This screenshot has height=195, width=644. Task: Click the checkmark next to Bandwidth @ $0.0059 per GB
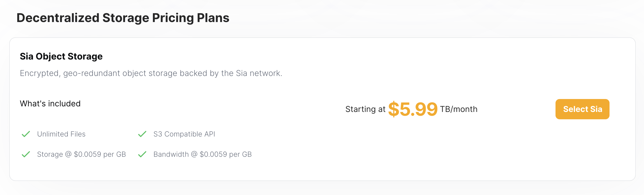click(x=142, y=154)
